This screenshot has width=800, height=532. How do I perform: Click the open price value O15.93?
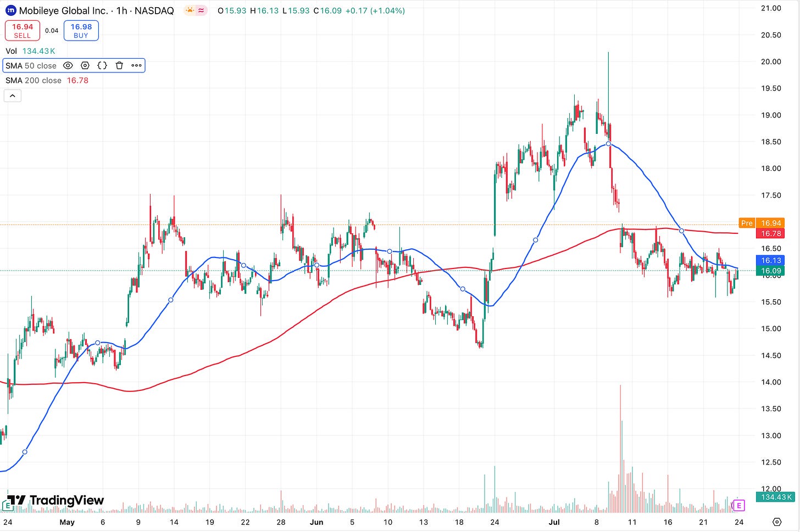[232, 10]
